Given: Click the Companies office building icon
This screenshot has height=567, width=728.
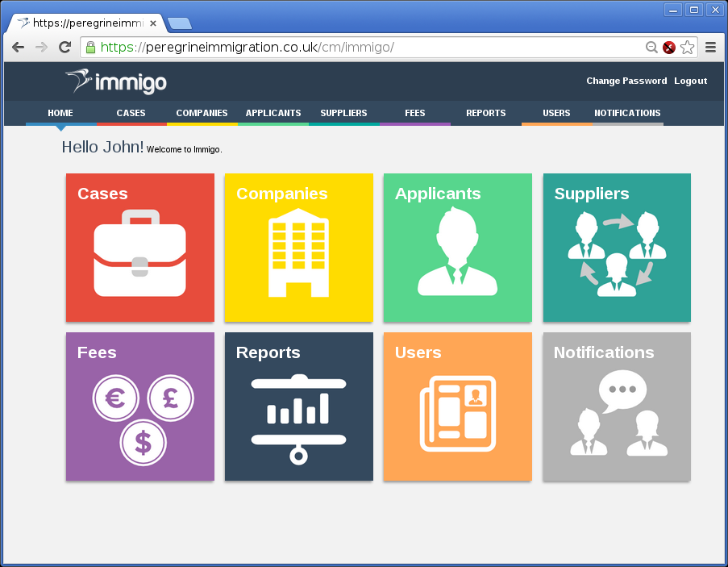Looking at the screenshot, I should click(298, 252).
